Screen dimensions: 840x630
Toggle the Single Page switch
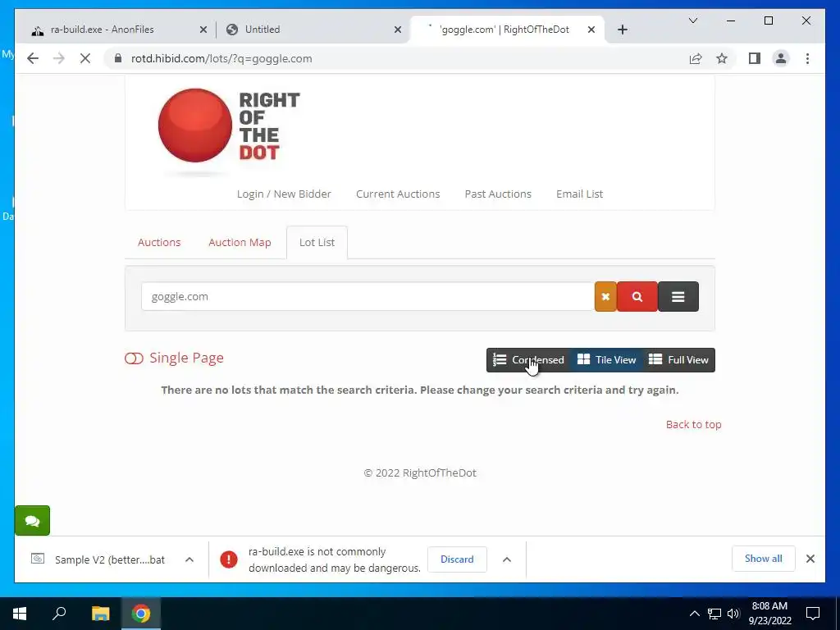(134, 358)
